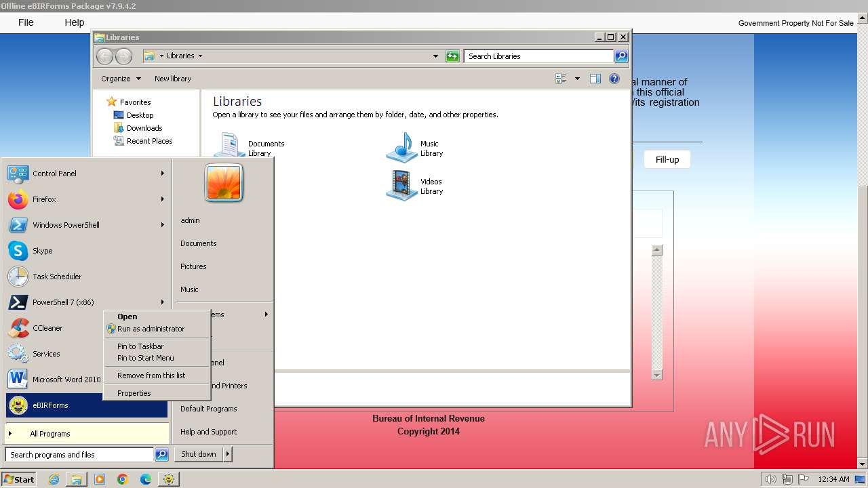The image size is (868, 488).
Task: Expand Control Panel submenu arrow
Action: 163,174
